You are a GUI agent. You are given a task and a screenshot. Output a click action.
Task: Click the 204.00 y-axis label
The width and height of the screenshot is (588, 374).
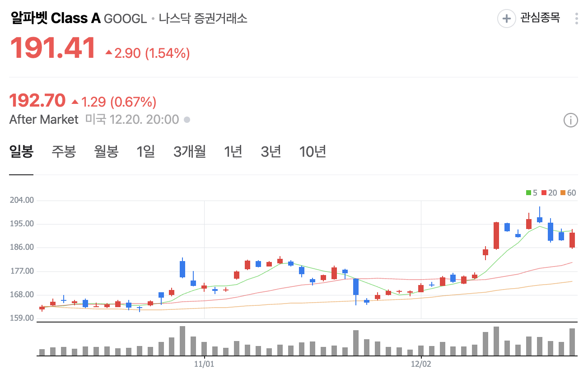click(22, 200)
